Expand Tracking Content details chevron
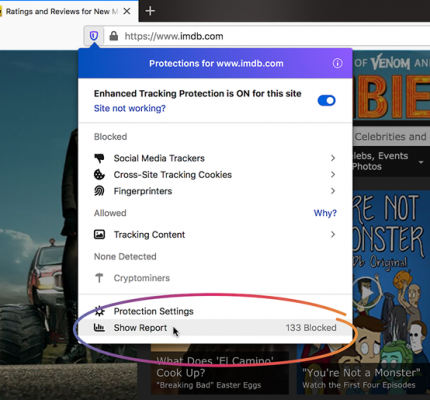430x400 pixels. (333, 235)
